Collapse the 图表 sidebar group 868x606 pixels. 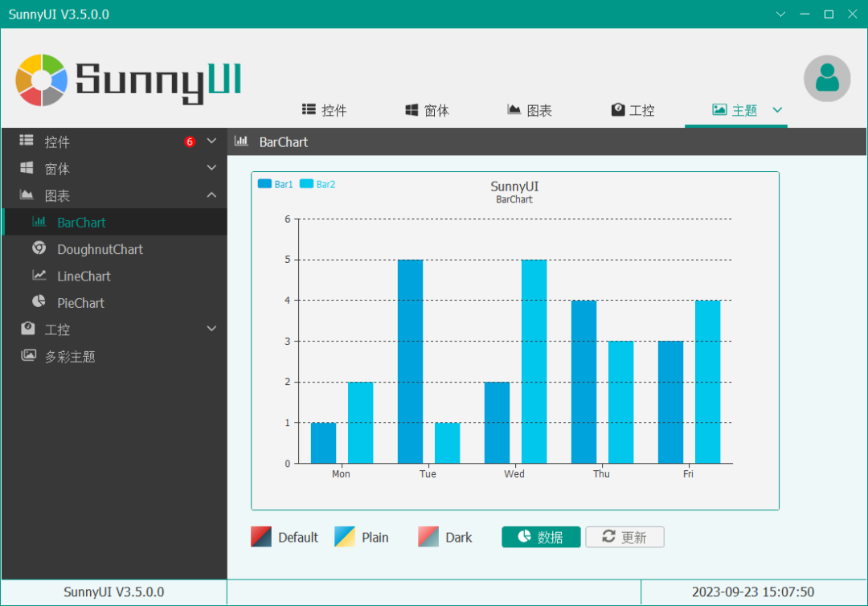211,195
